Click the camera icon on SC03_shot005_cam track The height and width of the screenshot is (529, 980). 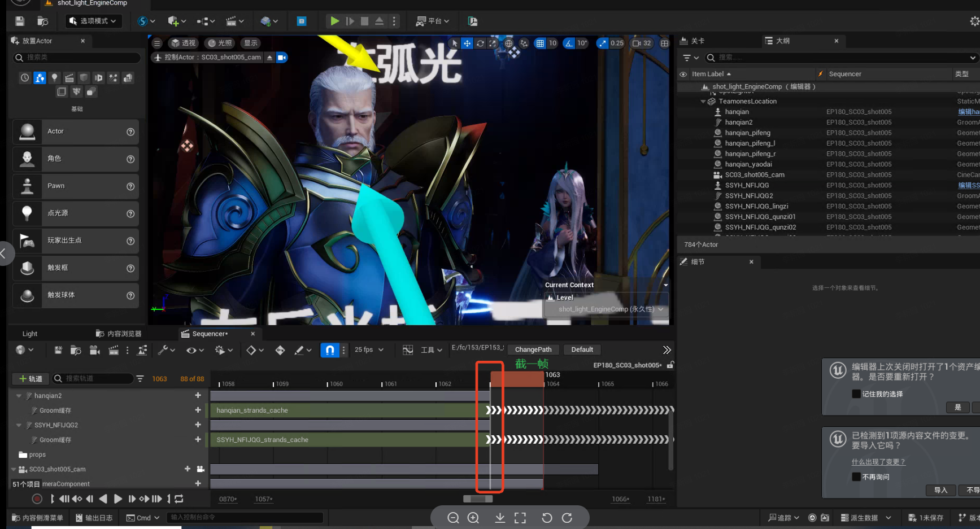(201, 469)
